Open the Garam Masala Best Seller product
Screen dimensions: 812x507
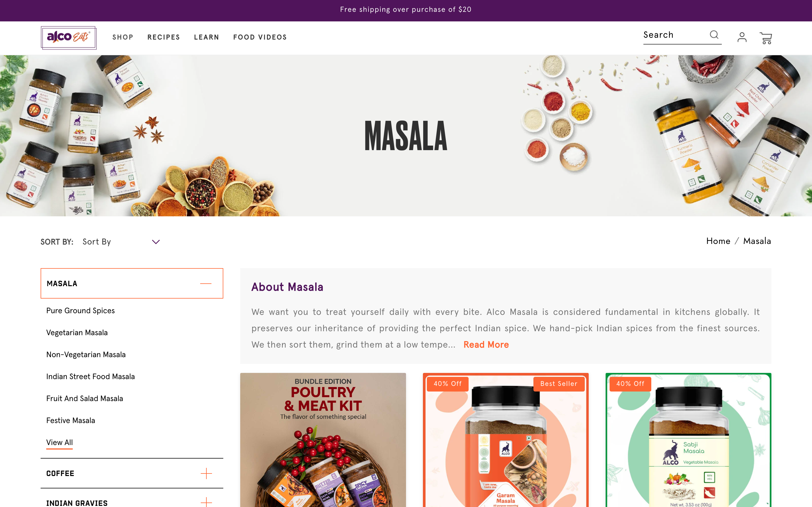point(506,440)
